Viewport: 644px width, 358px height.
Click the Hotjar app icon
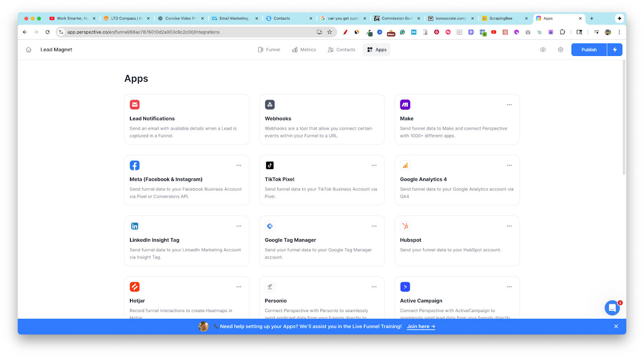pos(135,287)
